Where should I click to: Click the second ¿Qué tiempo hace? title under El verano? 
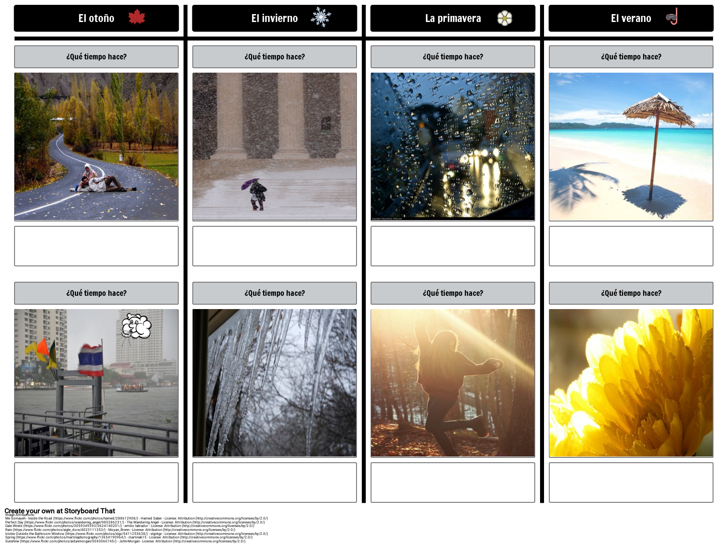pyautogui.click(x=631, y=293)
